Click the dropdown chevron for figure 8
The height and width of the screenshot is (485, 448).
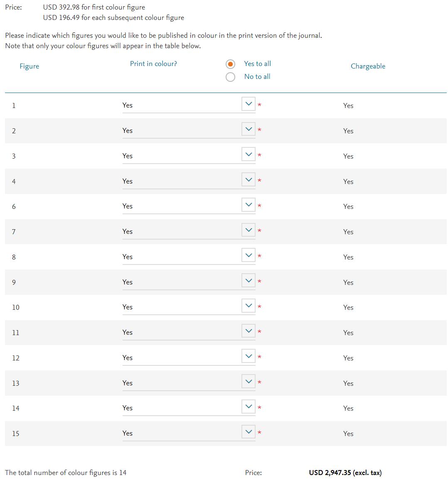pyautogui.click(x=249, y=255)
